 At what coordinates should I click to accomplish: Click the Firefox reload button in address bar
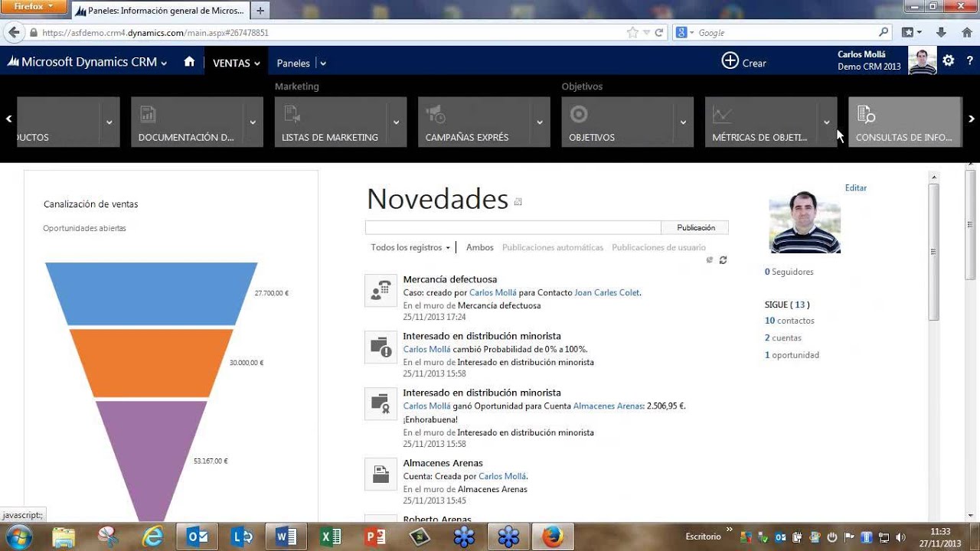(x=658, y=33)
